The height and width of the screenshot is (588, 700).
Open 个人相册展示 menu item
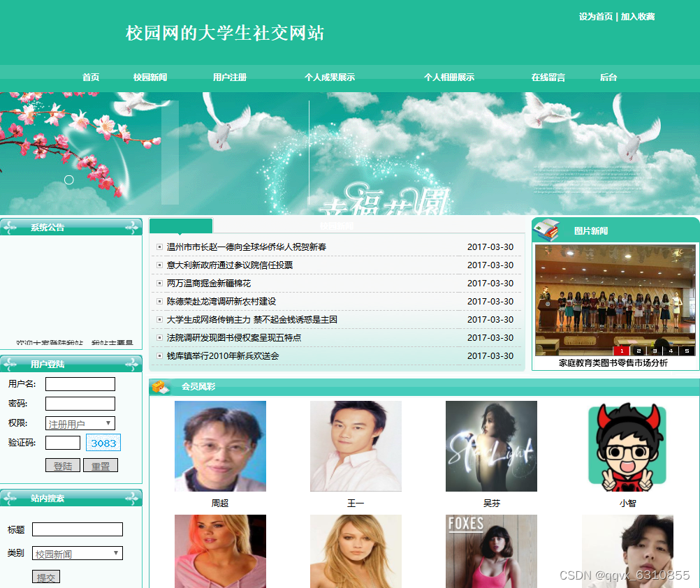pos(449,78)
